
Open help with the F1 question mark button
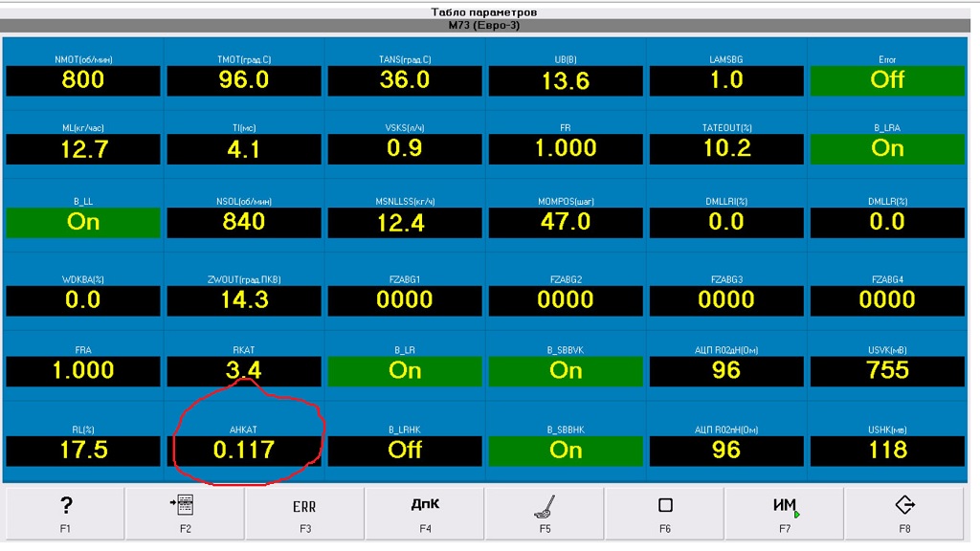pyautogui.click(x=65, y=512)
